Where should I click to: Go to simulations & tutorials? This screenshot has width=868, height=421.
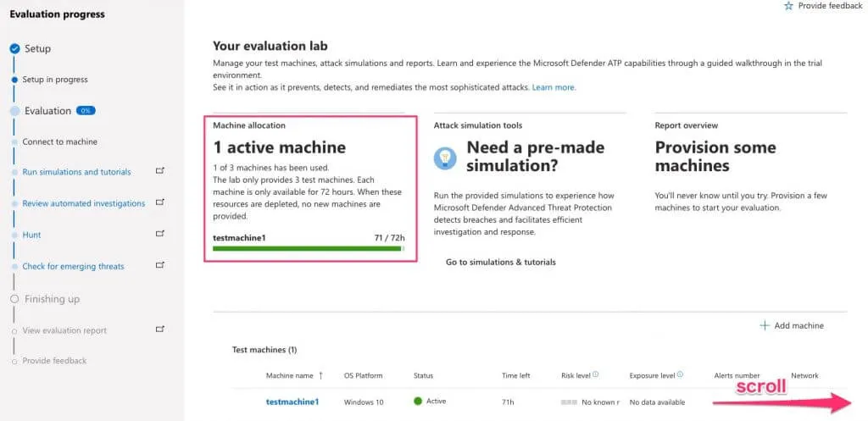[x=500, y=262]
